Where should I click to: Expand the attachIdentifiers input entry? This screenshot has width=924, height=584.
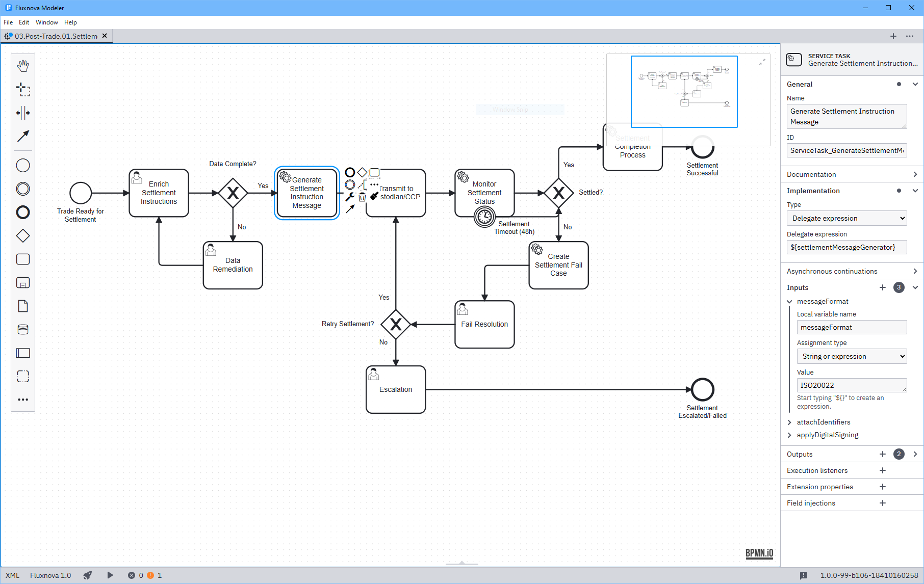(x=790, y=422)
